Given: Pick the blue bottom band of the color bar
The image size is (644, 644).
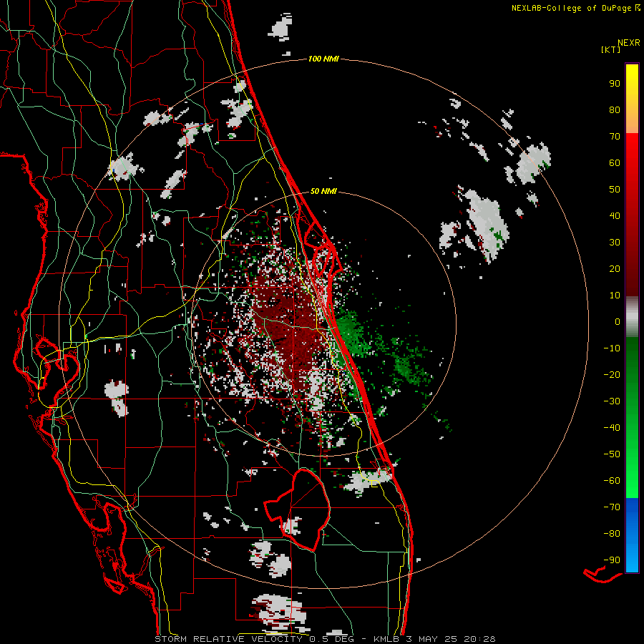Looking at the screenshot, I should 632,535.
